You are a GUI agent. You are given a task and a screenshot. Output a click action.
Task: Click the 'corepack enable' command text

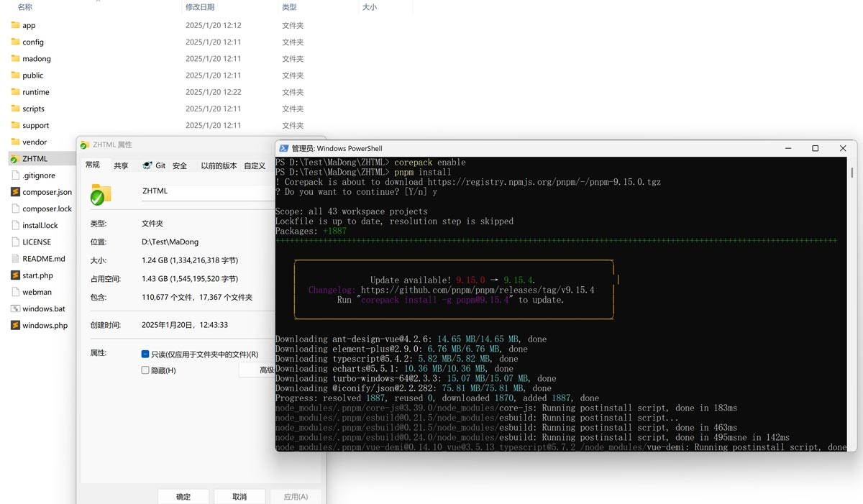[429, 162]
